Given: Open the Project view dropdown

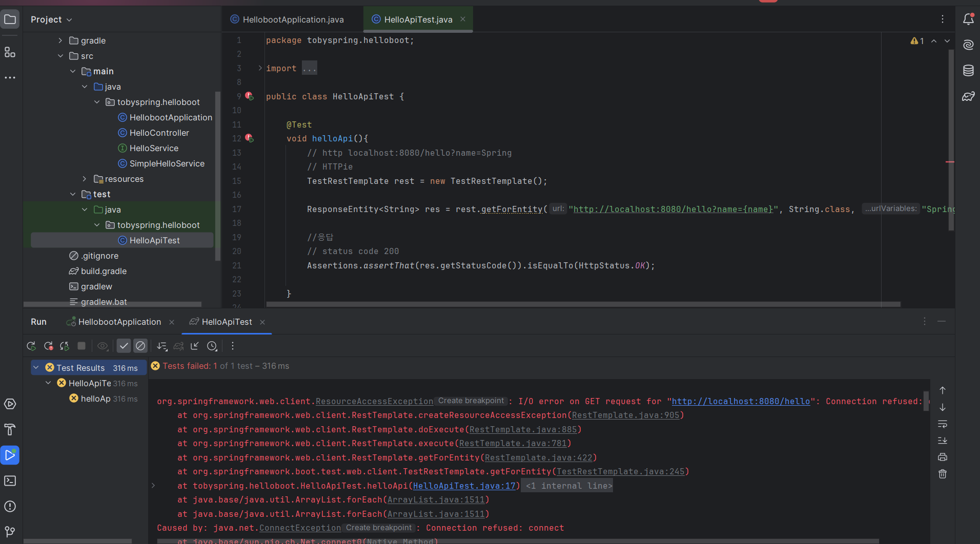Looking at the screenshot, I should pos(51,19).
